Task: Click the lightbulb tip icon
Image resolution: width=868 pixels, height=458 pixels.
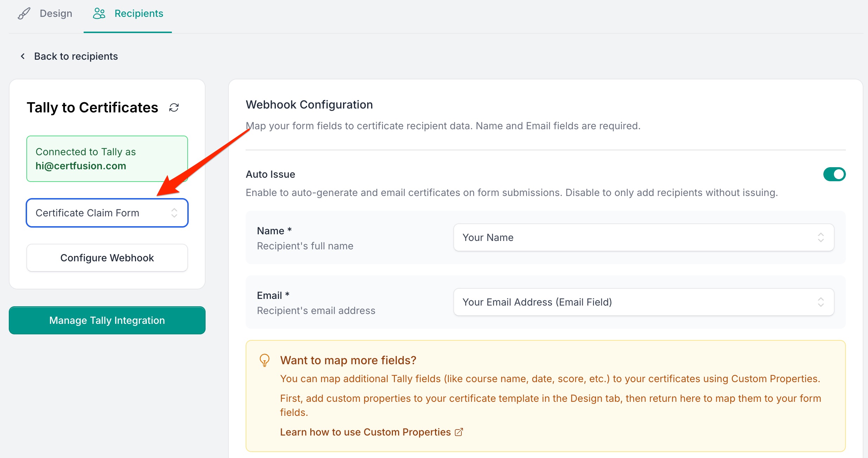Action: (x=264, y=360)
